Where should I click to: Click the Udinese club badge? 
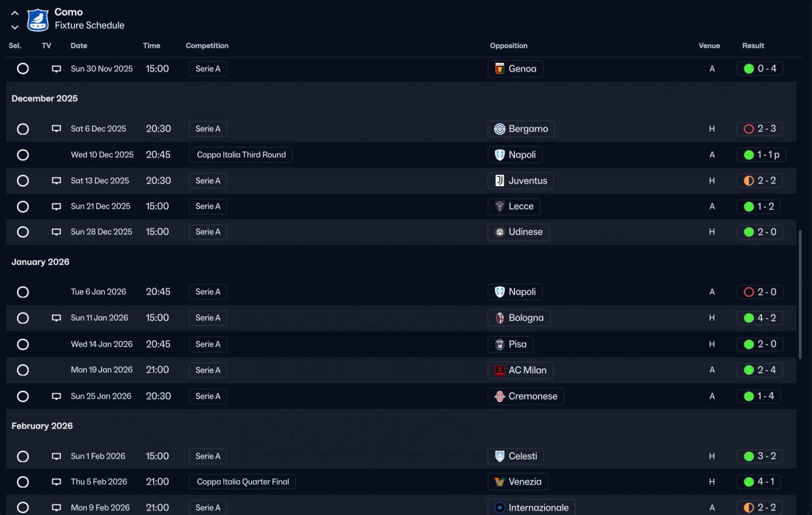[500, 232]
